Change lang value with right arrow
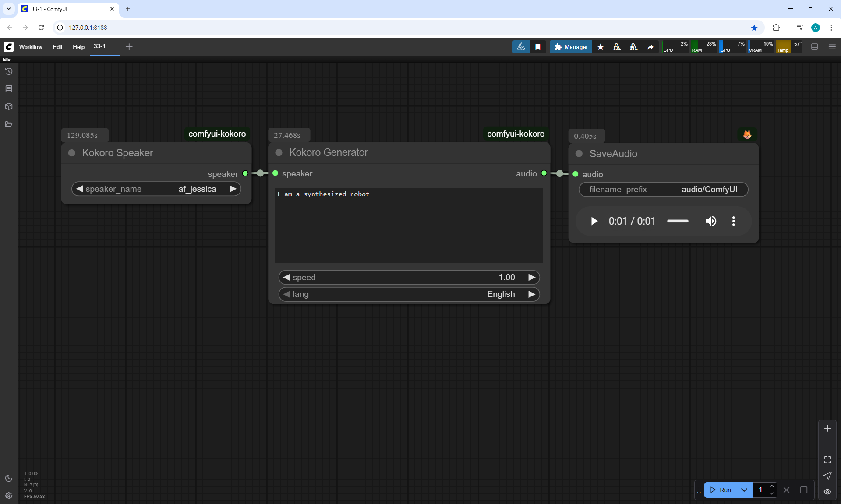Viewport: 841px width, 504px height. (x=532, y=294)
